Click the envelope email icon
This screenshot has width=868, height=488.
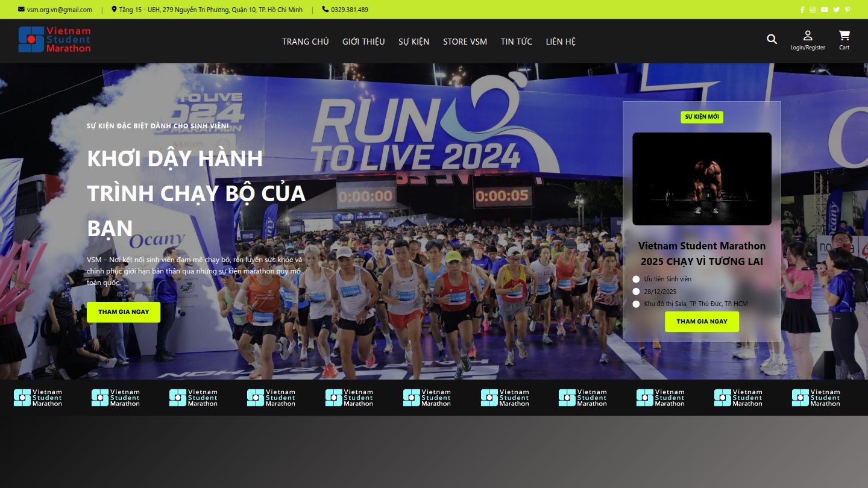click(21, 9)
